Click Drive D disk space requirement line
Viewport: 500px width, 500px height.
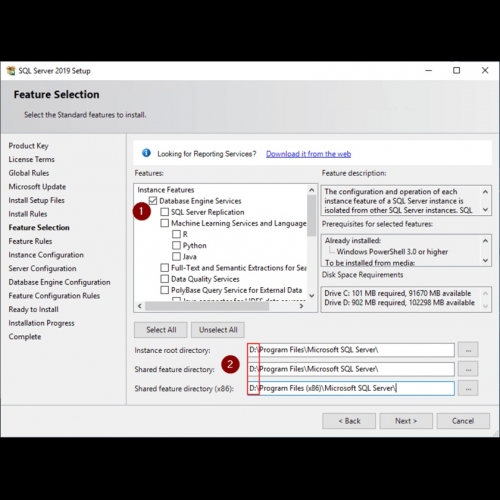coord(399,303)
